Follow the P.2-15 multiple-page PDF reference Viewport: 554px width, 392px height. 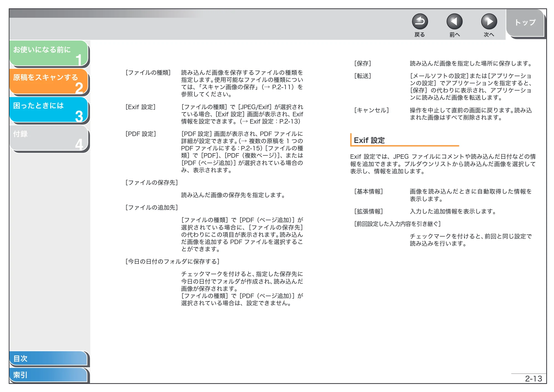[x=250, y=148]
